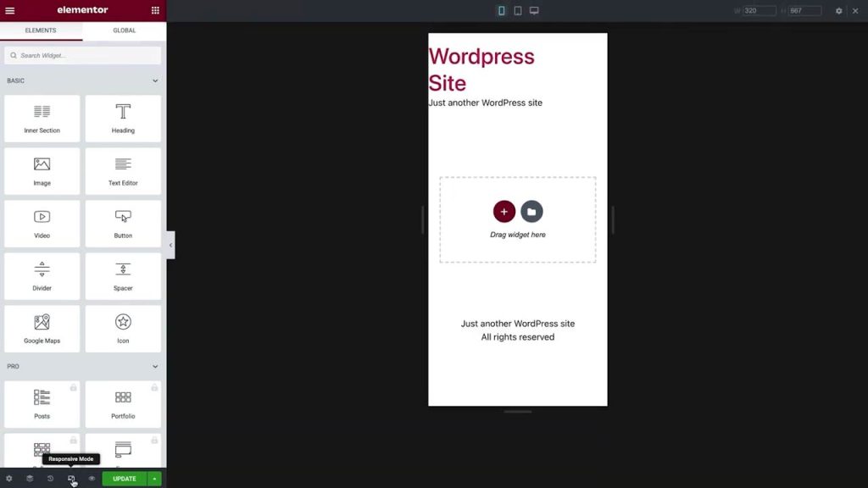
Task: Select the Icon widget
Action: coord(123,329)
